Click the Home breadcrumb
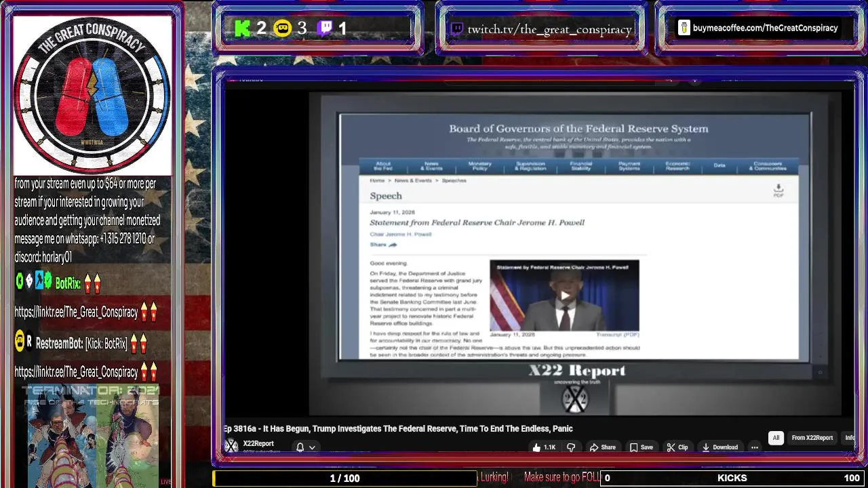 (x=377, y=181)
